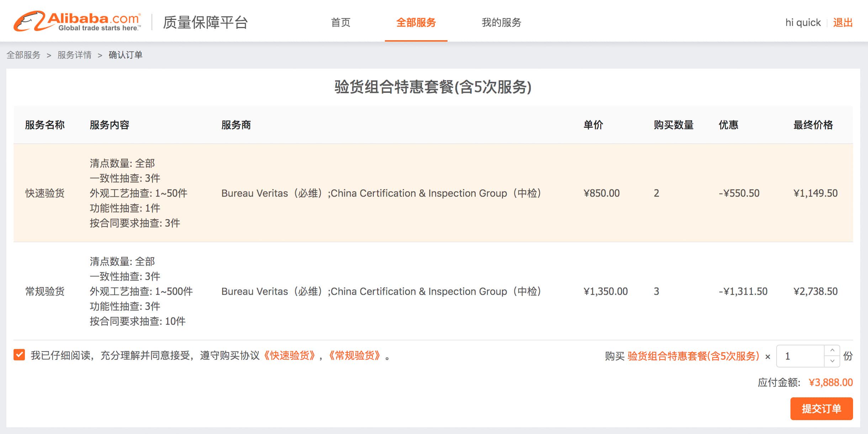Click username hi quick

(x=803, y=22)
